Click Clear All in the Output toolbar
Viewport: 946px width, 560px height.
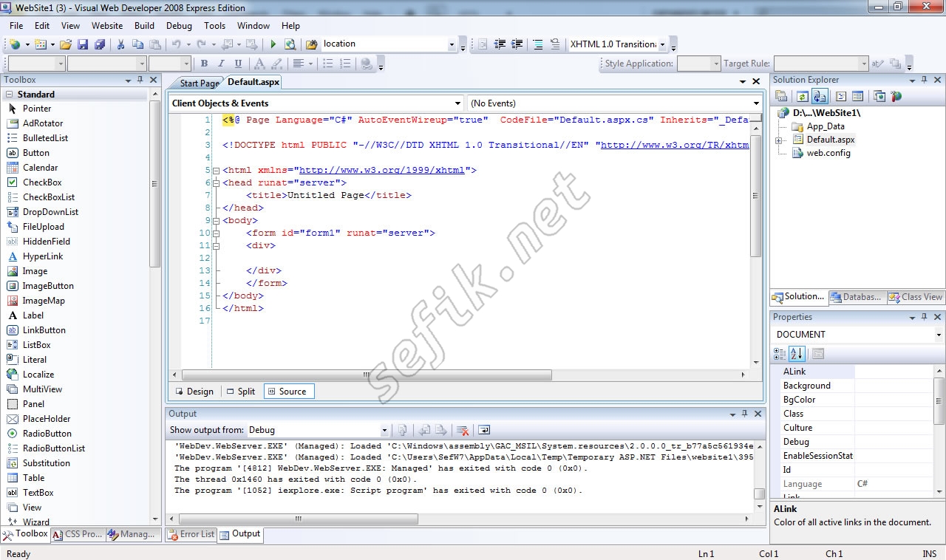(463, 430)
